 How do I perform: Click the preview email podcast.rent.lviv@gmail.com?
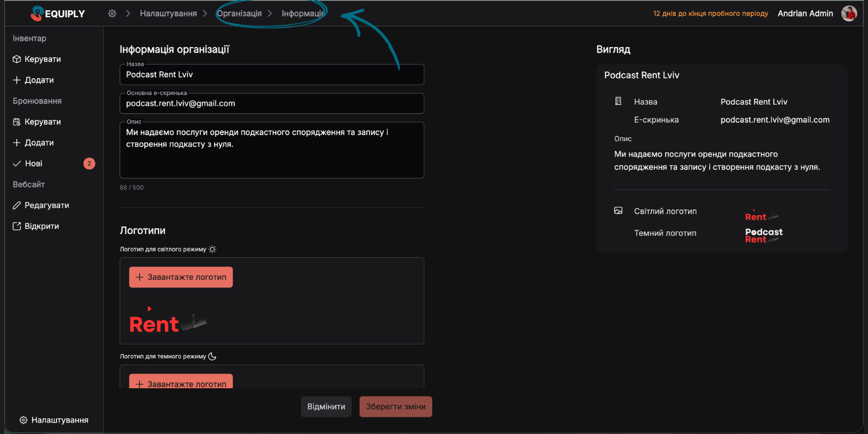(775, 120)
